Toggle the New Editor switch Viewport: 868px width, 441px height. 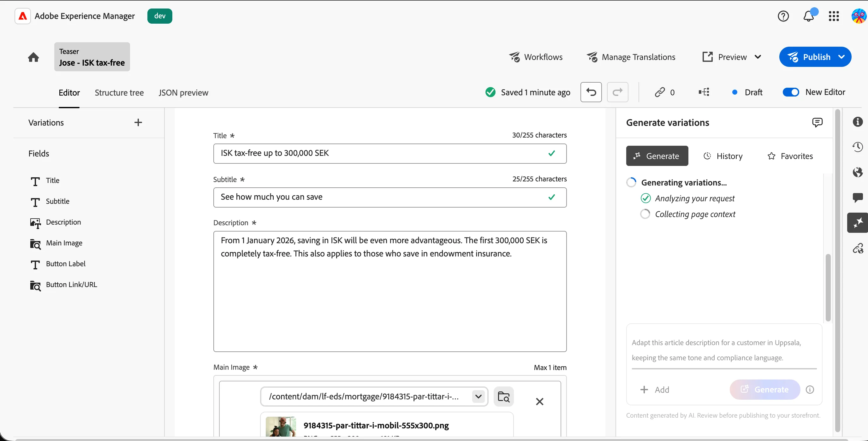pyautogui.click(x=790, y=92)
